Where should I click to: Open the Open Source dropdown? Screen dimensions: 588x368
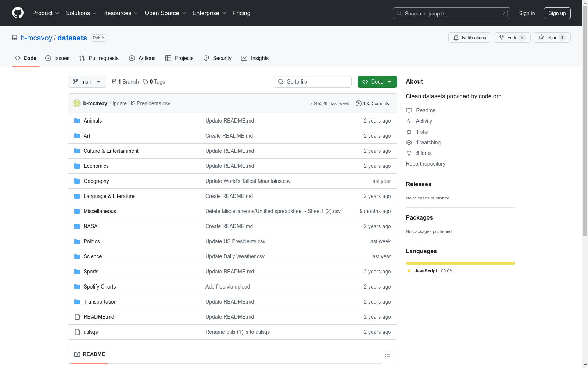click(165, 13)
